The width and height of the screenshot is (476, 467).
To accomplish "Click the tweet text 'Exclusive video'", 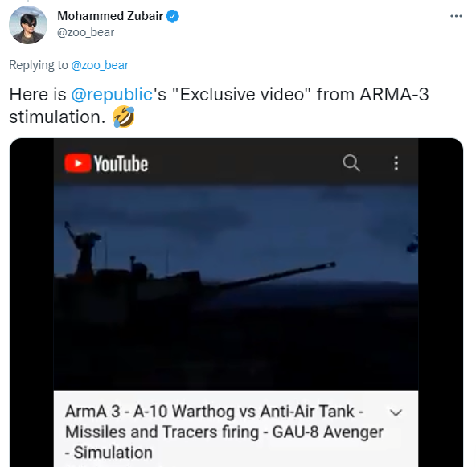I will point(242,94).
